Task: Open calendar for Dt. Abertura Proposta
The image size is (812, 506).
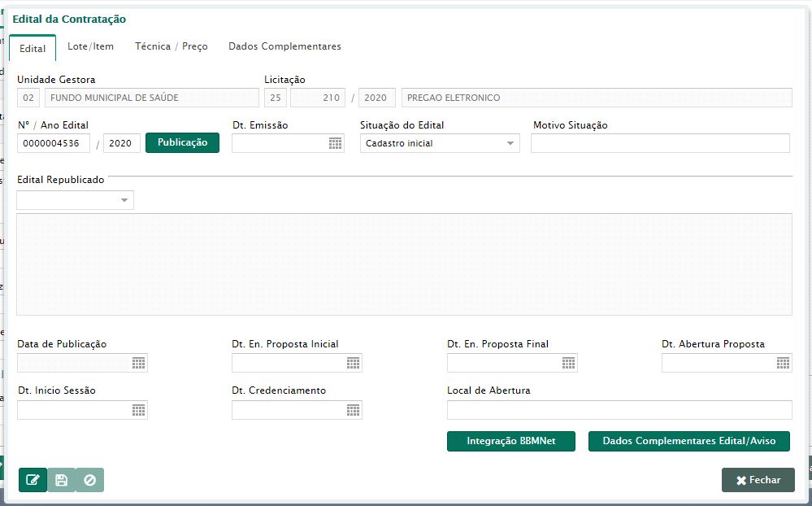Action: (783, 363)
